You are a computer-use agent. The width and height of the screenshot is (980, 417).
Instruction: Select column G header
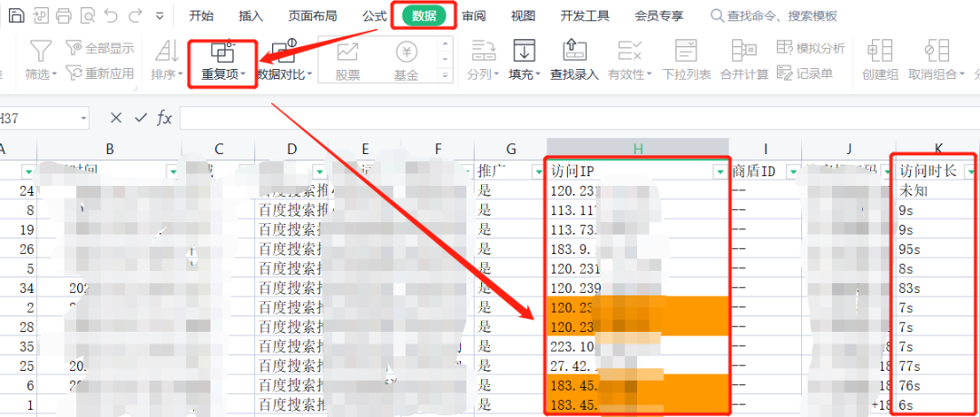tap(511, 149)
